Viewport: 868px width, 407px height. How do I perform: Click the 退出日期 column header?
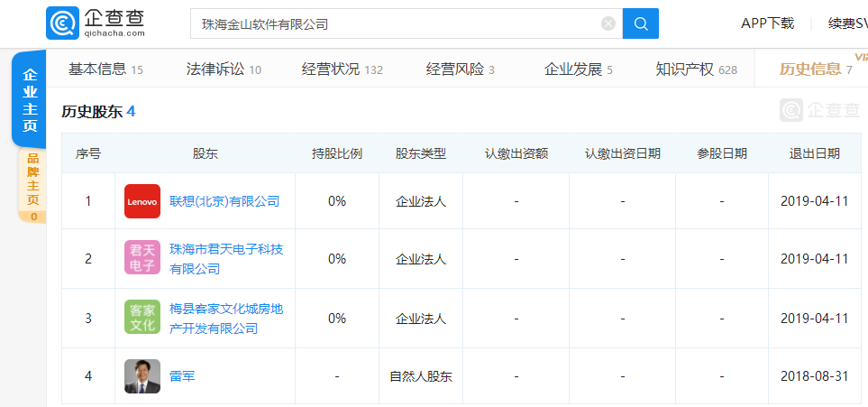click(x=814, y=153)
